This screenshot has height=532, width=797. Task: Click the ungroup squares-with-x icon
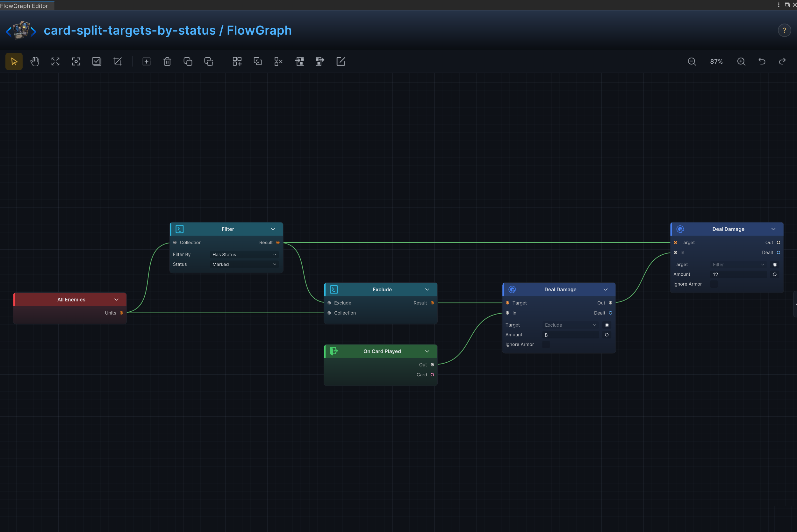[278, 61]
